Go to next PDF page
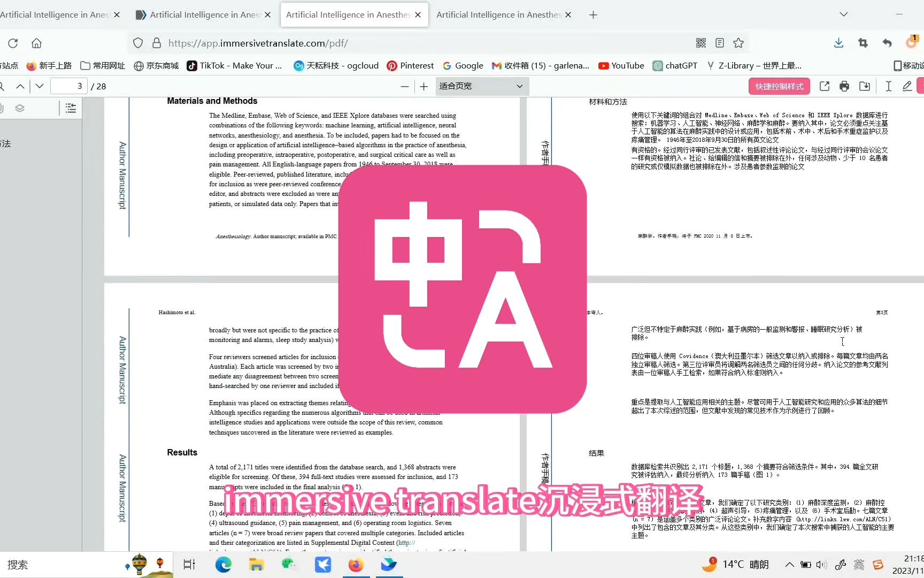This screenshot has width=924, height=578. tap(40, 86)
